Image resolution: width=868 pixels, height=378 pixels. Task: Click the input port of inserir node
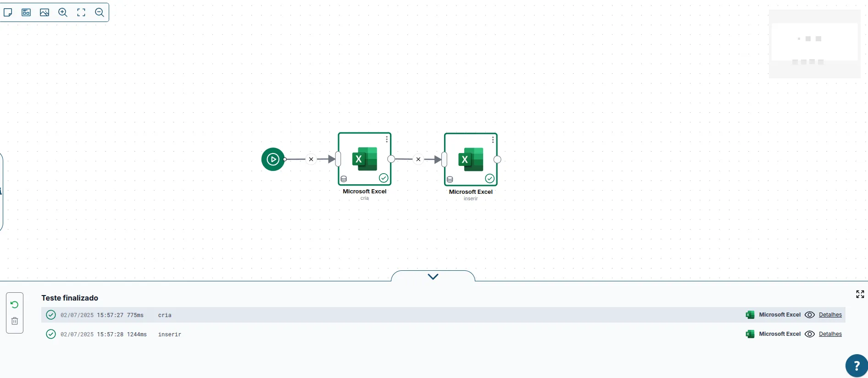[x=444, y=159]
